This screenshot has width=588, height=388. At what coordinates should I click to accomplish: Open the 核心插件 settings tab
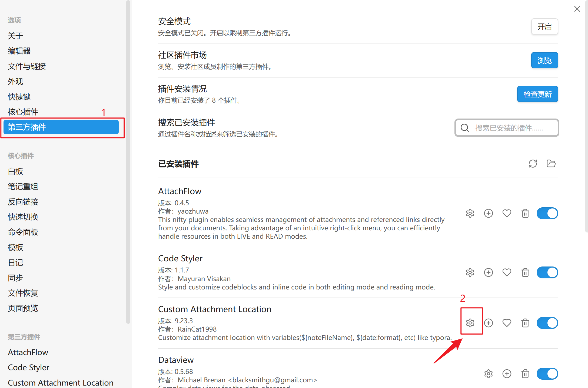(23, 112)
